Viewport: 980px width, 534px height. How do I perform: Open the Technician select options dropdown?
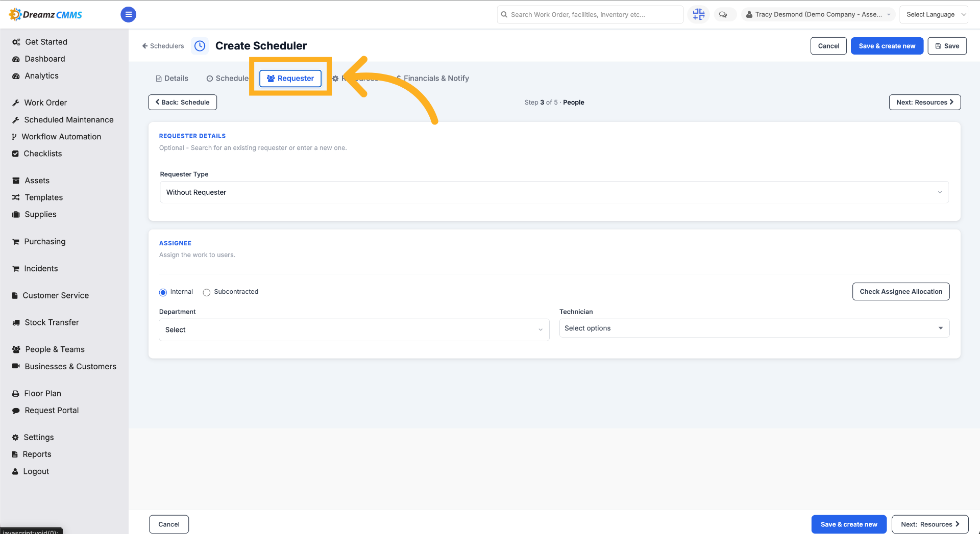(754, 328)
